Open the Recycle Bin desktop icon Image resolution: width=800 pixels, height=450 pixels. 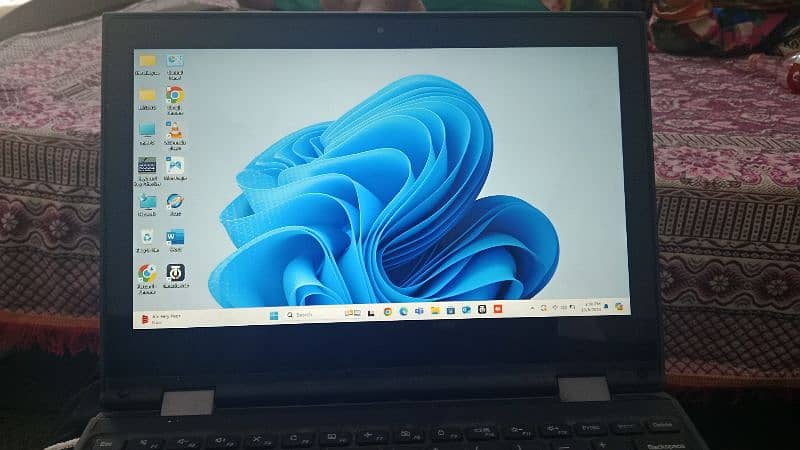(147, 241)
